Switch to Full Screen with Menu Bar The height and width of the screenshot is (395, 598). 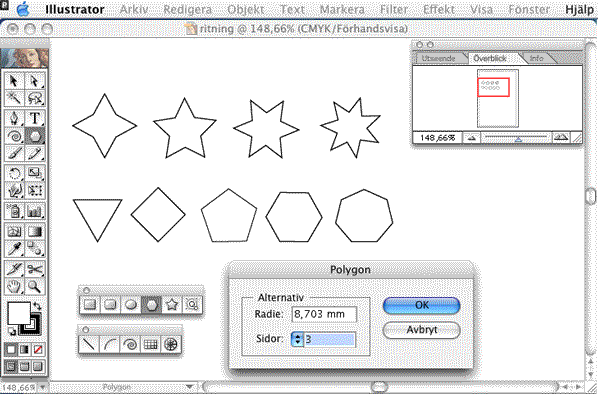(24, 366)
